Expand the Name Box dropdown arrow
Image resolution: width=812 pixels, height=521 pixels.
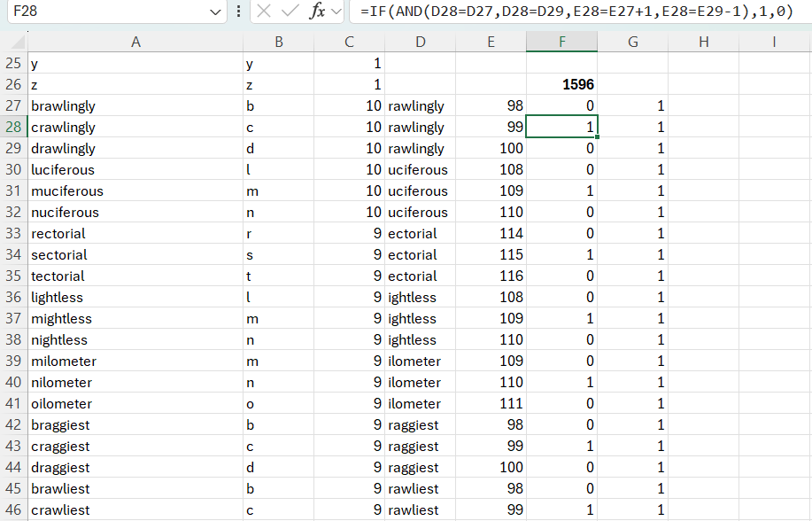coord(215,12)
